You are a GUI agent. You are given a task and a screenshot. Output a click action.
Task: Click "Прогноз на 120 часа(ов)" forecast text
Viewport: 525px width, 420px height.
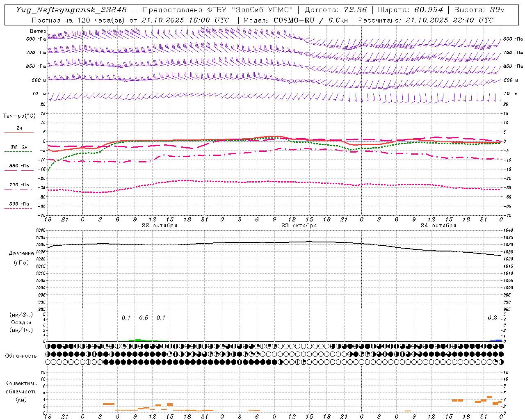[78, 20]
